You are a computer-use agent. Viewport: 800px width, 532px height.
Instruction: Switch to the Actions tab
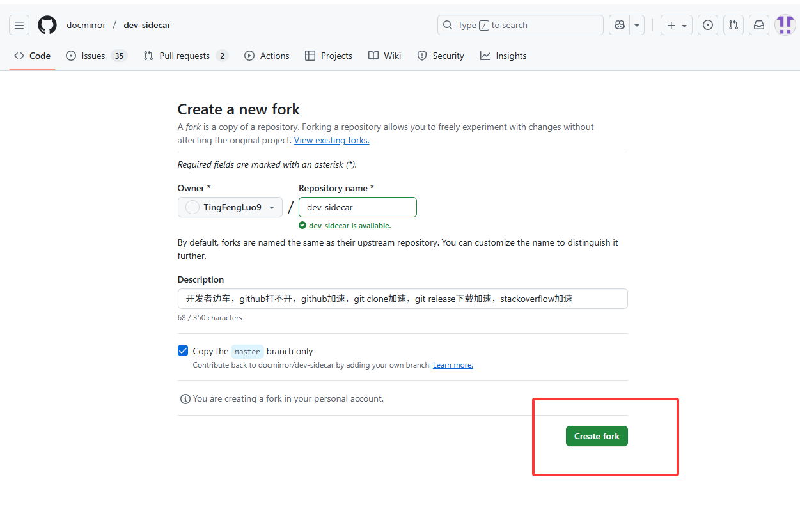pos(267,56)
